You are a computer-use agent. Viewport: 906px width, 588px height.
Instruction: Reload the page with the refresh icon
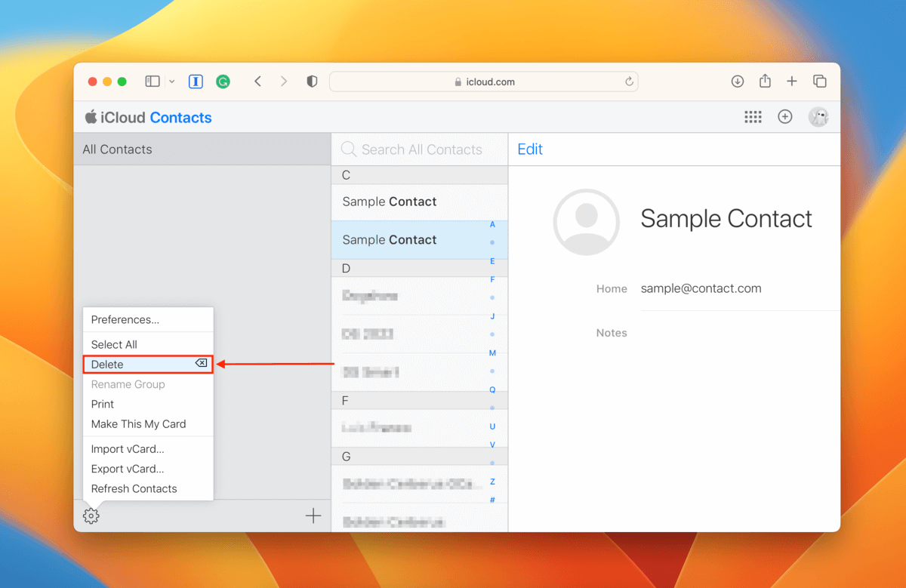point(629,82)
